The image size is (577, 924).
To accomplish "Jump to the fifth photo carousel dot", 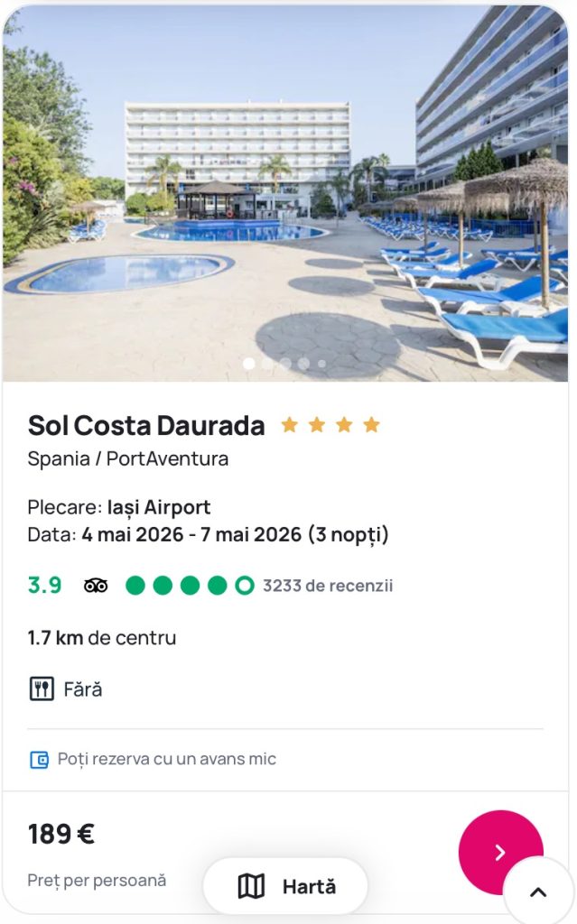I will 321,364.
